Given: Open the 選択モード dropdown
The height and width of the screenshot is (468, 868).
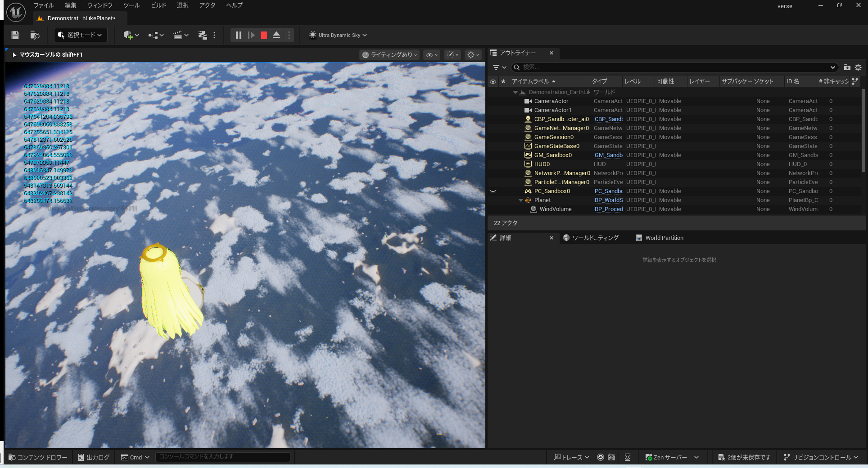Looking at the screenshot, I should (81, 35).
